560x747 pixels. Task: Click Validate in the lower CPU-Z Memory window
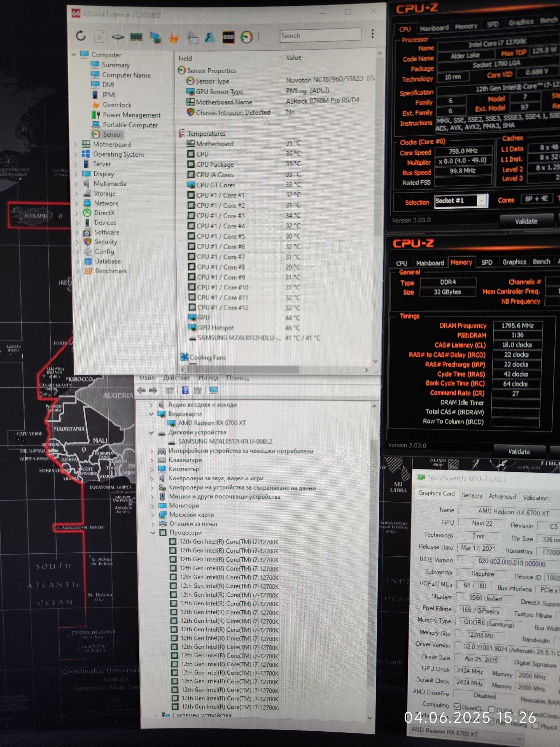point(519,452)
